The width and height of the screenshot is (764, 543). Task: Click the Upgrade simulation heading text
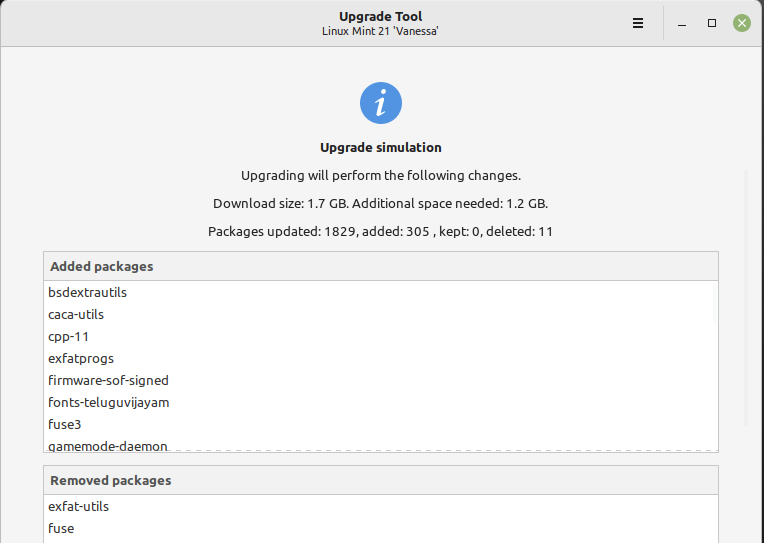pos(381,148)
